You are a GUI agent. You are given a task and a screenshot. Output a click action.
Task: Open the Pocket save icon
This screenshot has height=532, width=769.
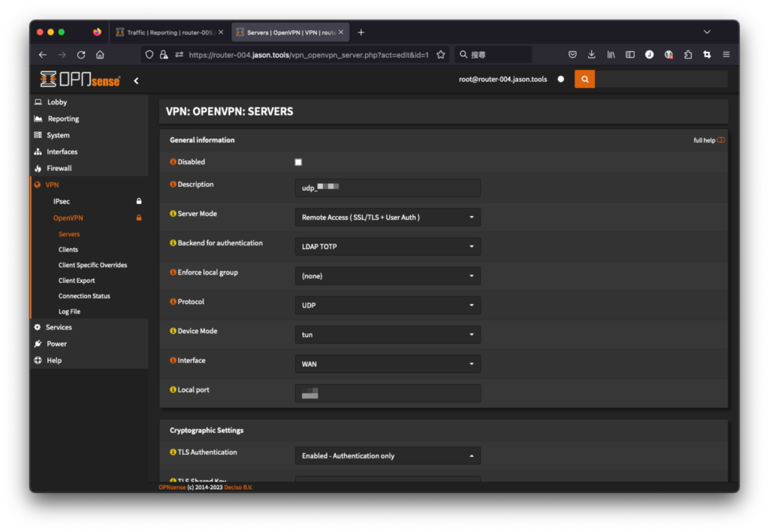point(572,55)
